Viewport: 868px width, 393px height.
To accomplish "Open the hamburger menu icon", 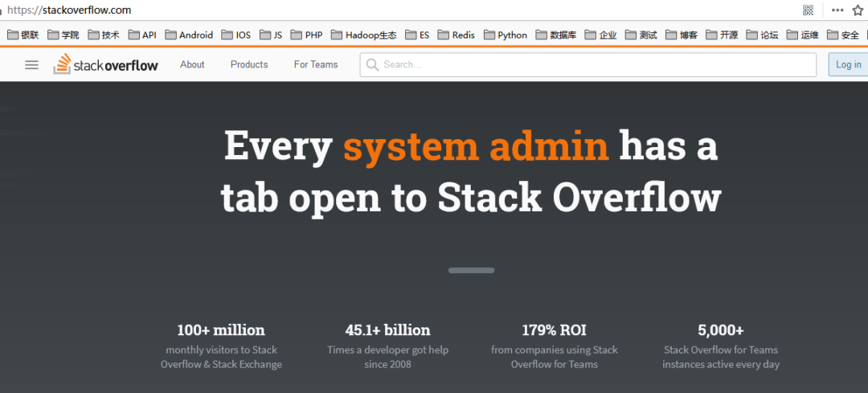I will [32, 65].
